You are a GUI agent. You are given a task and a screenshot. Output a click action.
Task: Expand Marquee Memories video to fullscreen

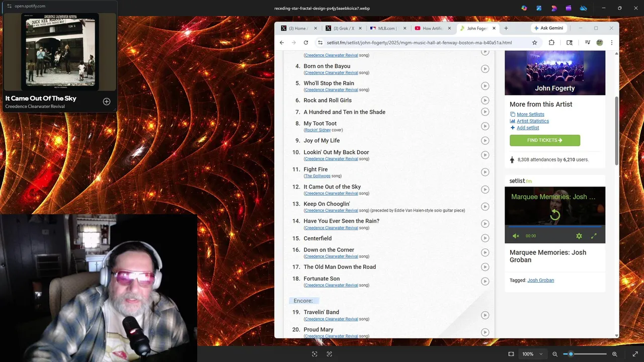coord(594,236)
